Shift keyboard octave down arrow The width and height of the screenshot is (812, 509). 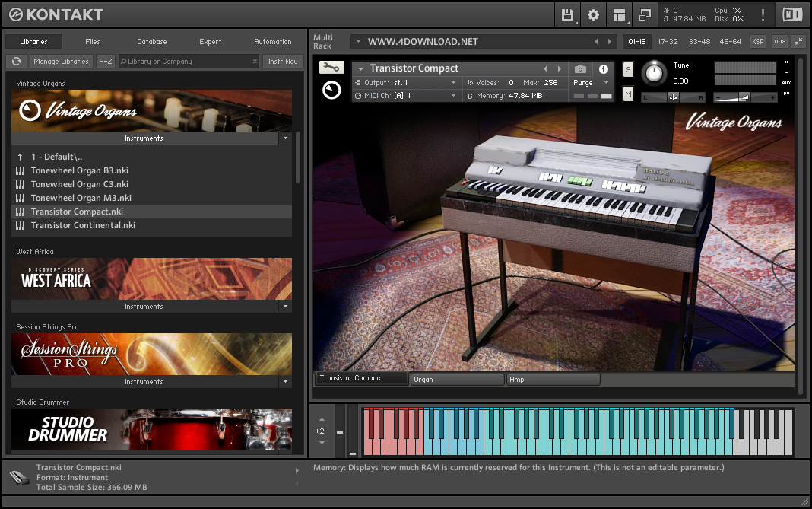pyautogui.click(x=322, y=443)
